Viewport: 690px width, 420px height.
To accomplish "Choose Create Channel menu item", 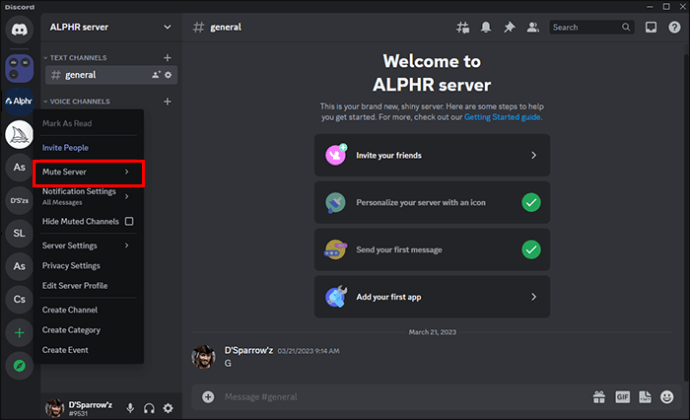I will 88,310.
